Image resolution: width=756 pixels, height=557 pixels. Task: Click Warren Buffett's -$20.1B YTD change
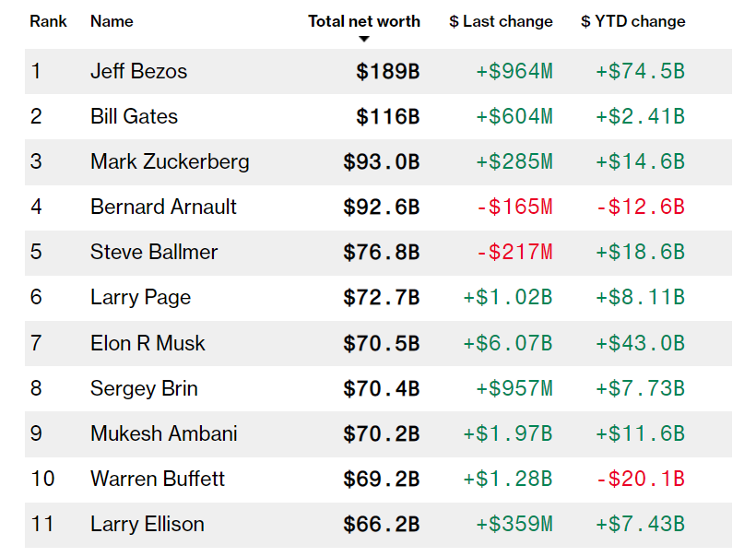click(640, 479)
